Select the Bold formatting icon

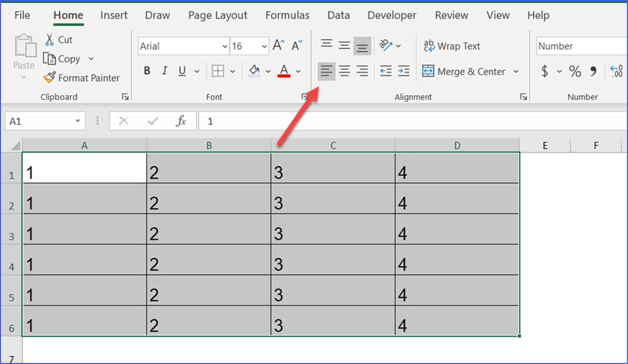pyautogui.click(x=147, y=71)
